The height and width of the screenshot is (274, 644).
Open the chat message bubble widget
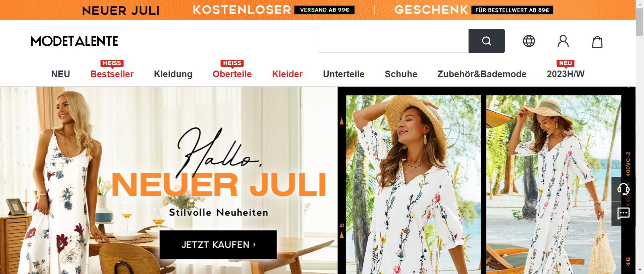click(x=624, y=214)
